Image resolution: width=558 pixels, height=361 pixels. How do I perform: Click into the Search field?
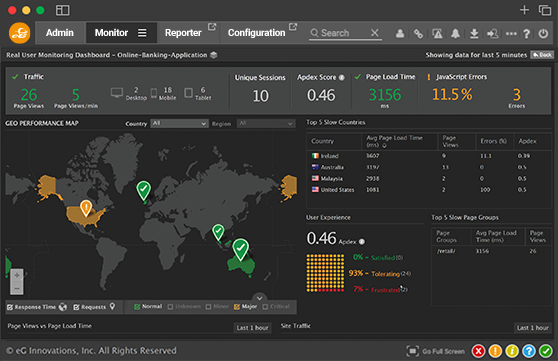point(339,33)
